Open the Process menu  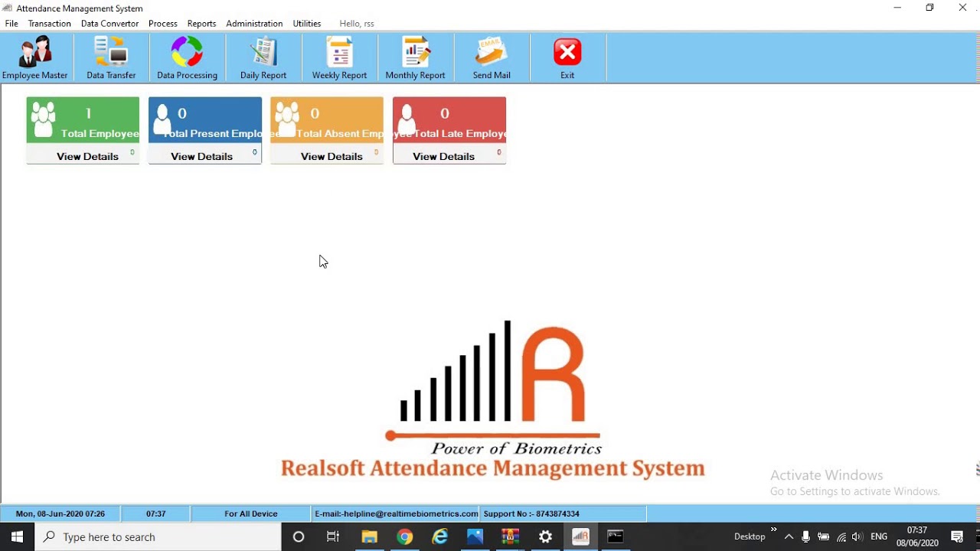[x=163, y=24]
